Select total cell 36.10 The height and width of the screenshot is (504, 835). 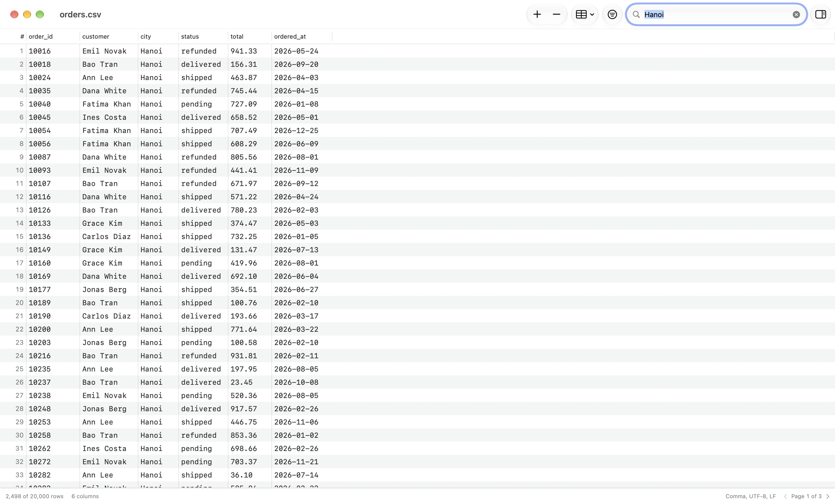pyautogui.click(x=250, y=475)
